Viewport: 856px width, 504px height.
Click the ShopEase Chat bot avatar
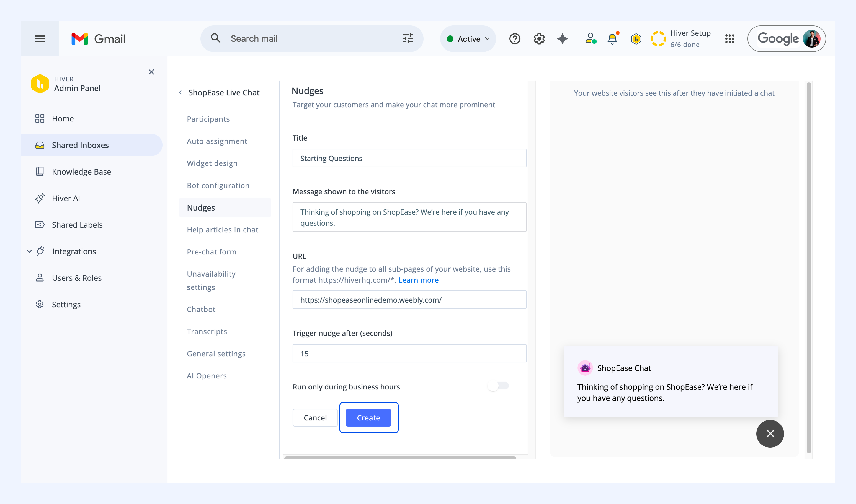(x=585, y=368)
